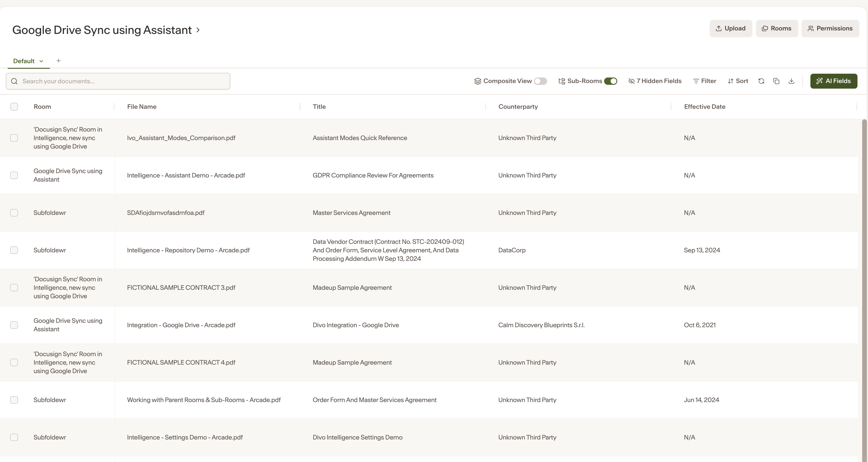Click the AI Fields button
The height and width of the screenshot is (462, 868).
(834, 81)
